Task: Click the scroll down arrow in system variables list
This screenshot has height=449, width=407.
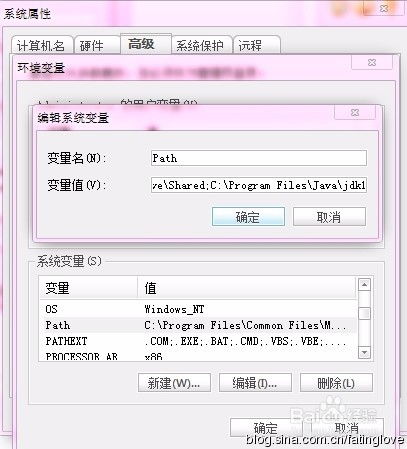Action: click(x=364, y=352)
